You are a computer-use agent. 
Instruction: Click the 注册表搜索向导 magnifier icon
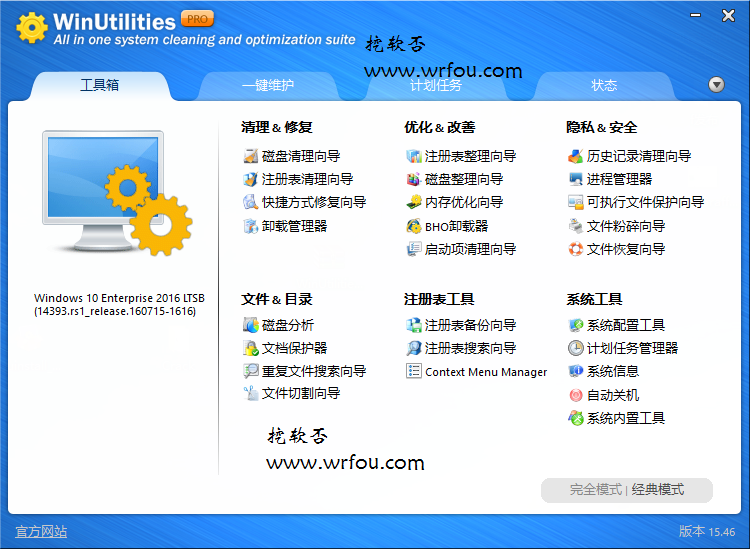coord(414,348)
